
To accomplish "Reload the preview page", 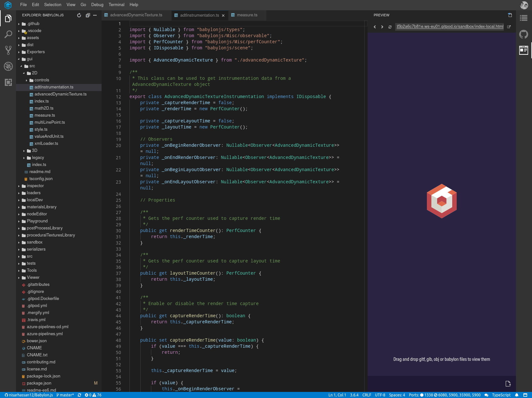I will tap(390, 27).
